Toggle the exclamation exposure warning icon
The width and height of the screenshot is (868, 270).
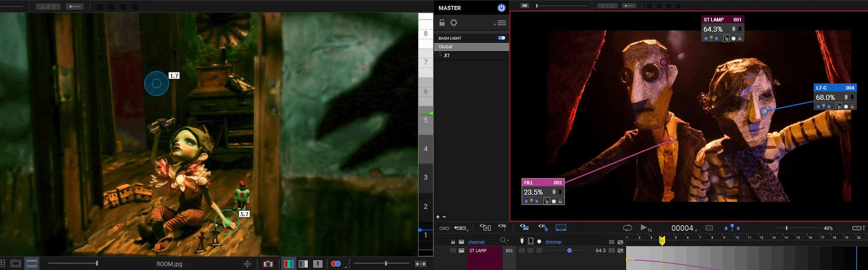point(318,264)
